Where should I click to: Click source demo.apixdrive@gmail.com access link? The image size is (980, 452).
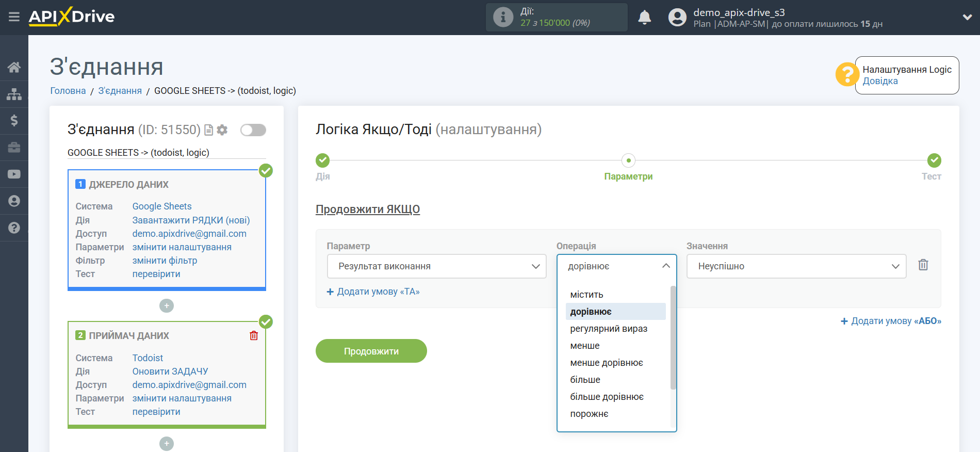pyautogui.click(x=189, y=234)
